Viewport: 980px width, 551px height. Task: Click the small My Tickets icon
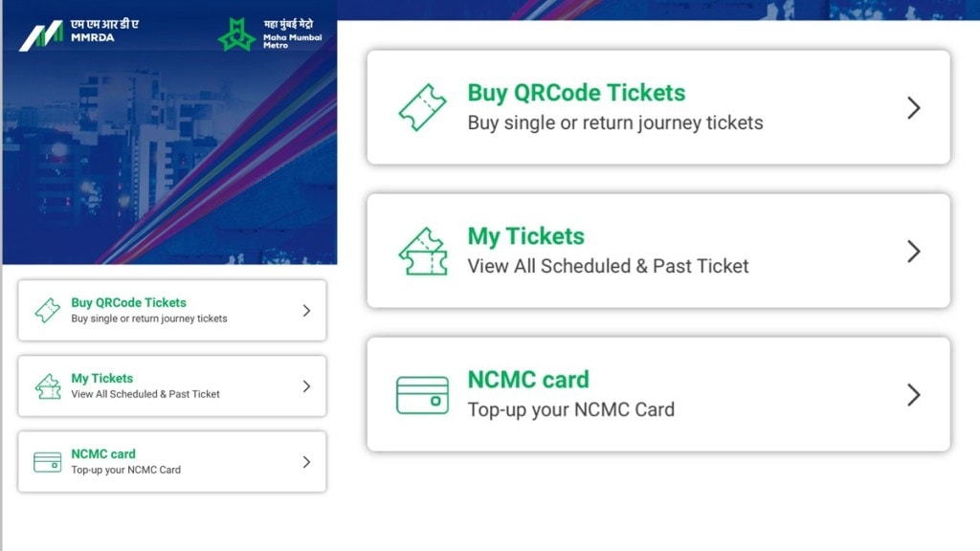(x=47, y=386)
